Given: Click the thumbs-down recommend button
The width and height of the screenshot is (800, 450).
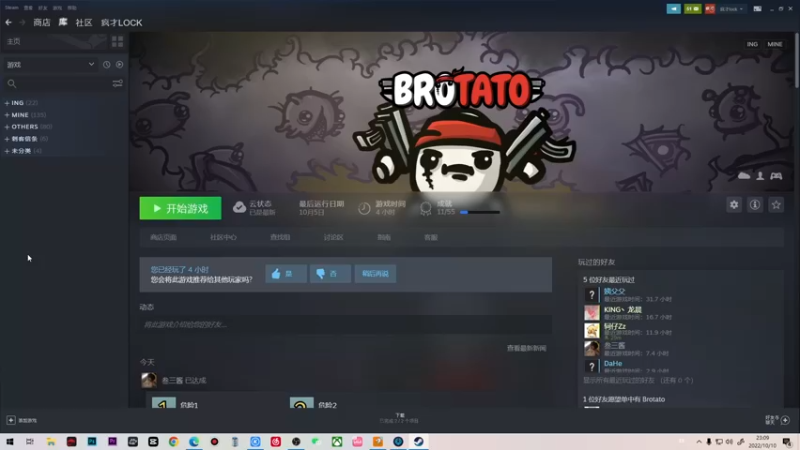Looking at the screenshot, I should click(330, 273).
